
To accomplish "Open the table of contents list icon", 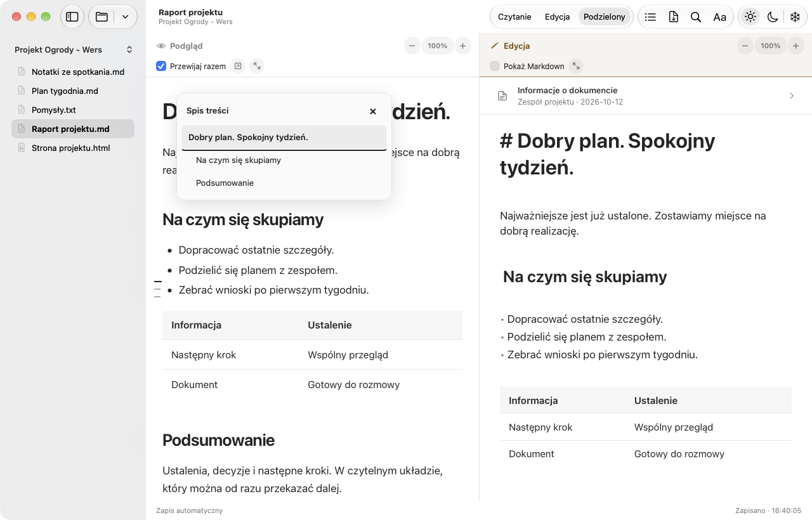I will 650,17.
